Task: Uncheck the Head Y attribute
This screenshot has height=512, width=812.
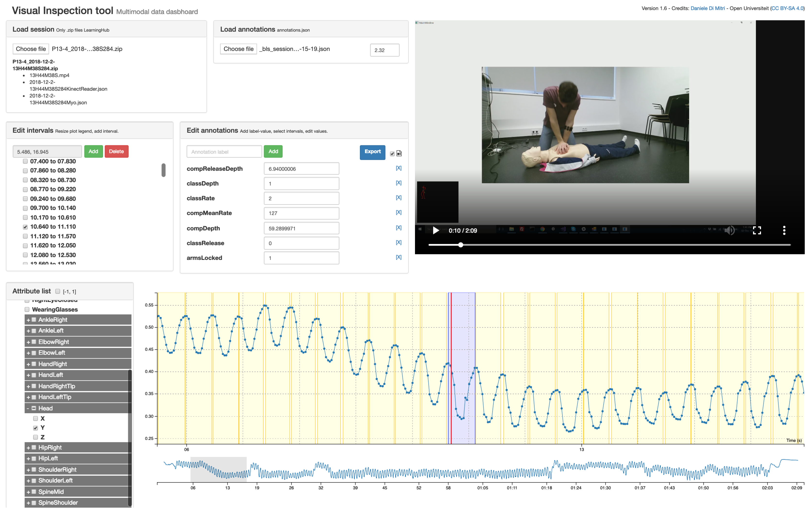Action: pos(35,428)
